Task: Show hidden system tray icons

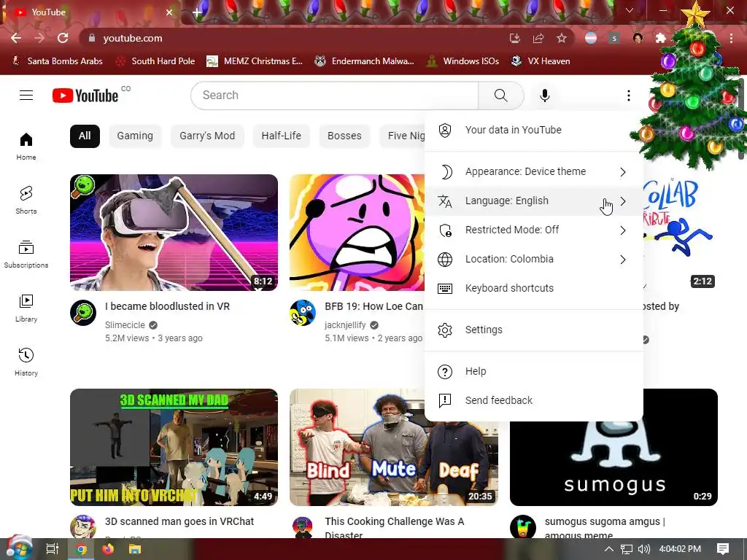Action: 609,549
